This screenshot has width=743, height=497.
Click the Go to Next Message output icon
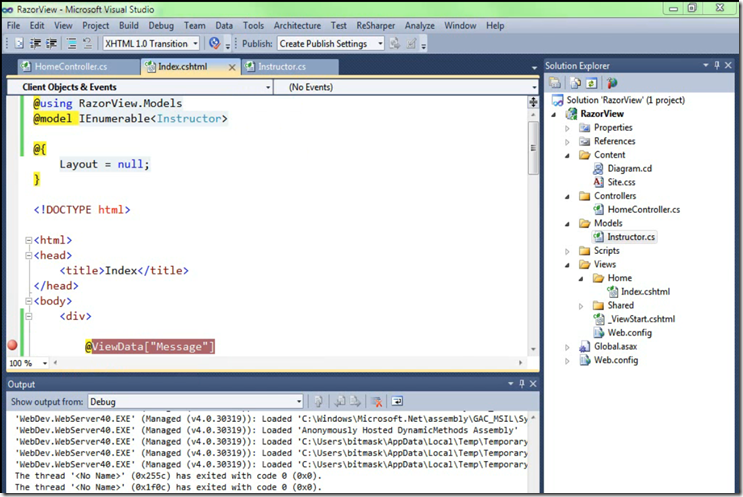point(355,402)
